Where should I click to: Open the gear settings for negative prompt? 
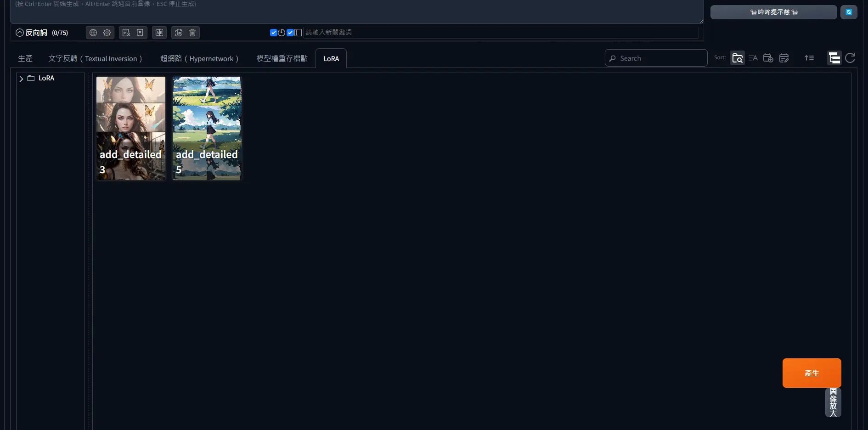coord(107,33)
